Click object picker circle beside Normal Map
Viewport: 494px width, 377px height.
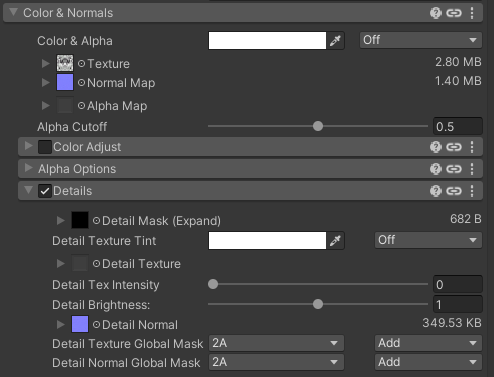pos(81,83)
